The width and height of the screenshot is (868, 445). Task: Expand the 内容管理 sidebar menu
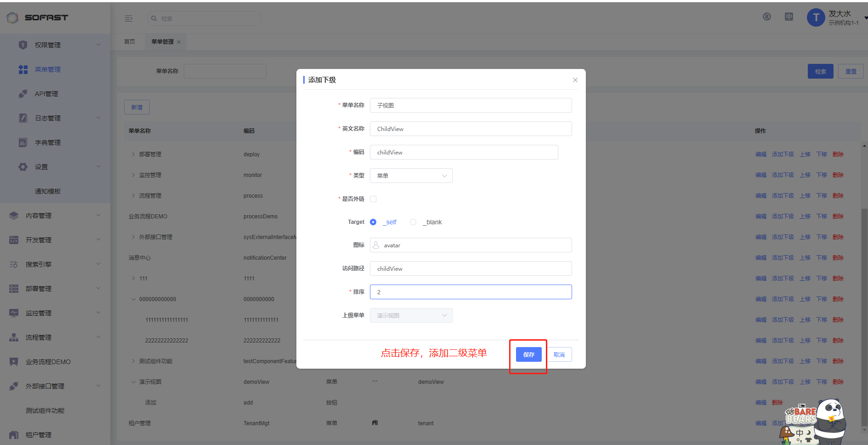pos(55,216)
